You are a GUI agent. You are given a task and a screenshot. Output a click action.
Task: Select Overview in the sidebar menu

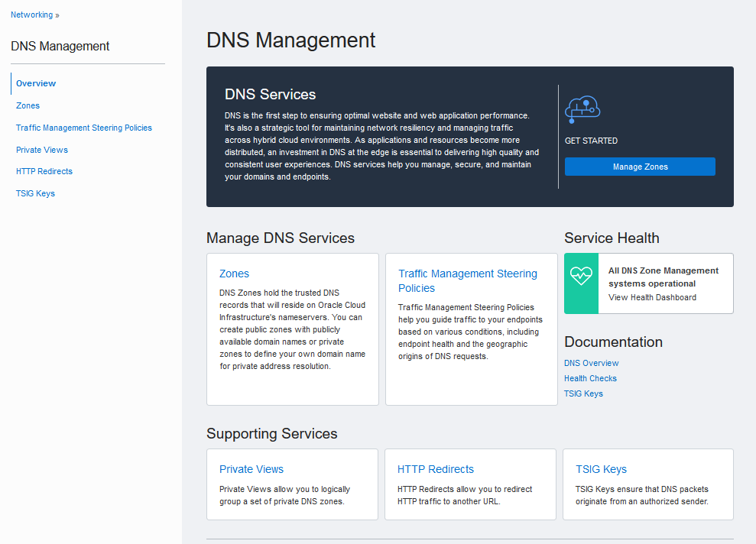(36, 83)
